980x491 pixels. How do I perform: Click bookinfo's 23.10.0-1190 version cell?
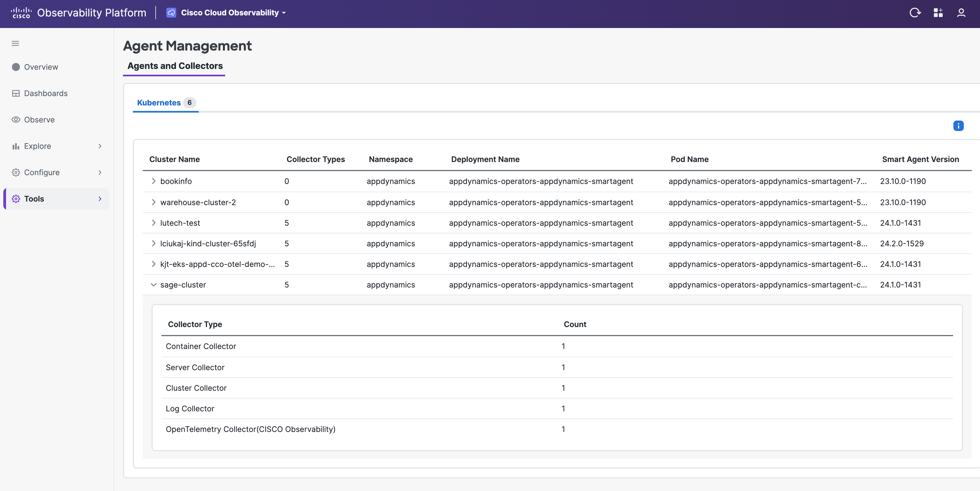click(x=903, y=181)
